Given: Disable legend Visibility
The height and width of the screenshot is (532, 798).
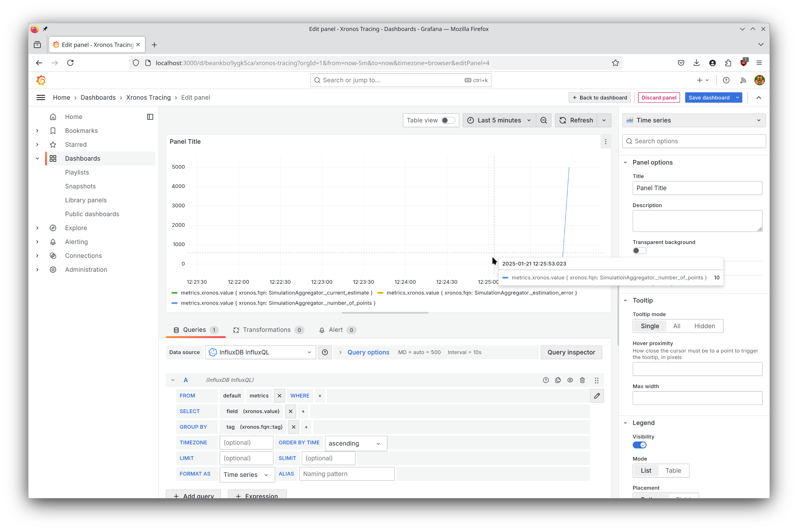Looking at the screenshot, I should coord(639,445).
